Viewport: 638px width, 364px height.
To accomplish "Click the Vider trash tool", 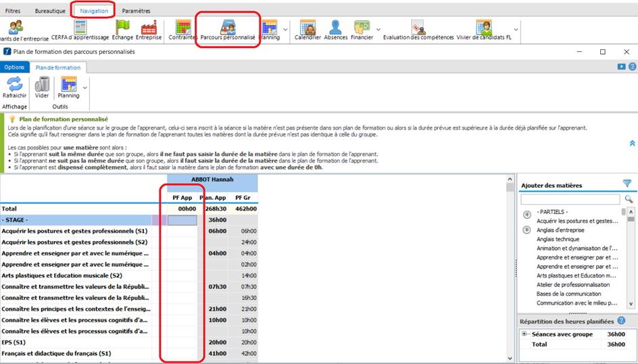I will click(42, 86).
